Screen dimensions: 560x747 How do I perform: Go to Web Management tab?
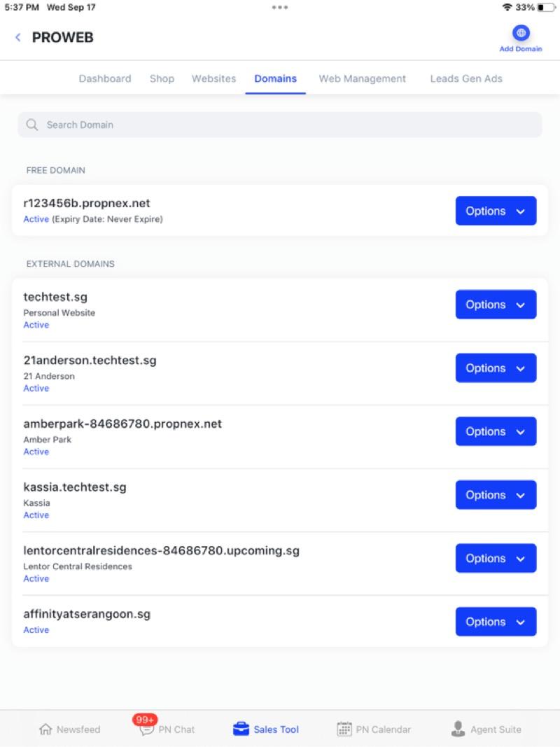[362, 78]
